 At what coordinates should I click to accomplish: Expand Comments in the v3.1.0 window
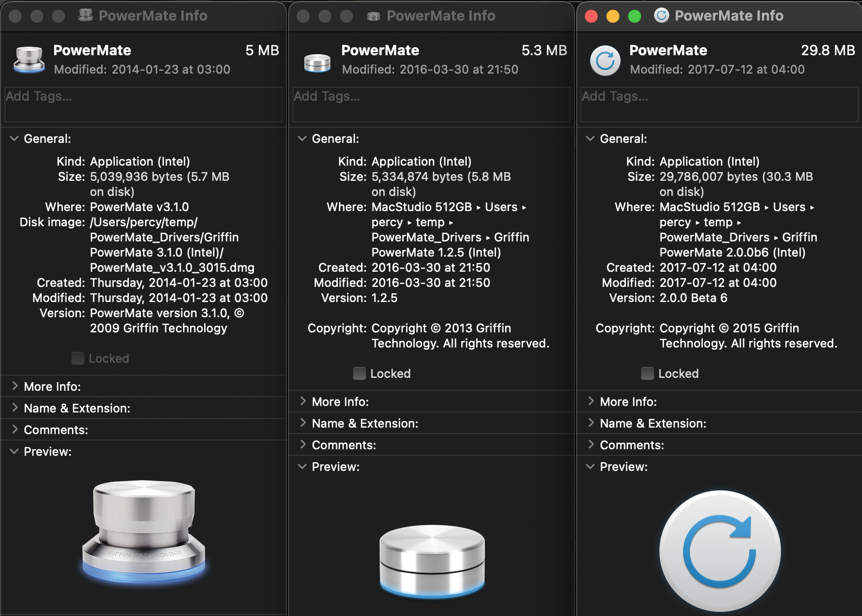pyautogui.click(x=15, y=430)
